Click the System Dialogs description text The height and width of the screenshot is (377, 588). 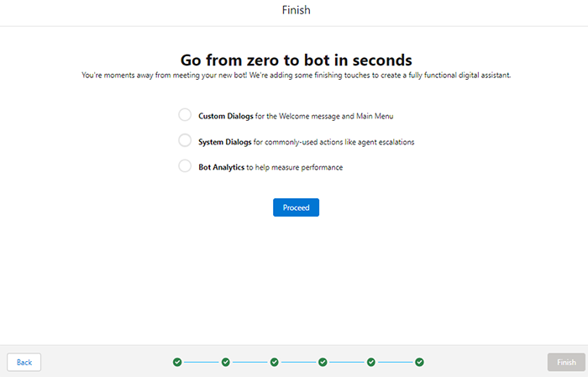[306, 142]
